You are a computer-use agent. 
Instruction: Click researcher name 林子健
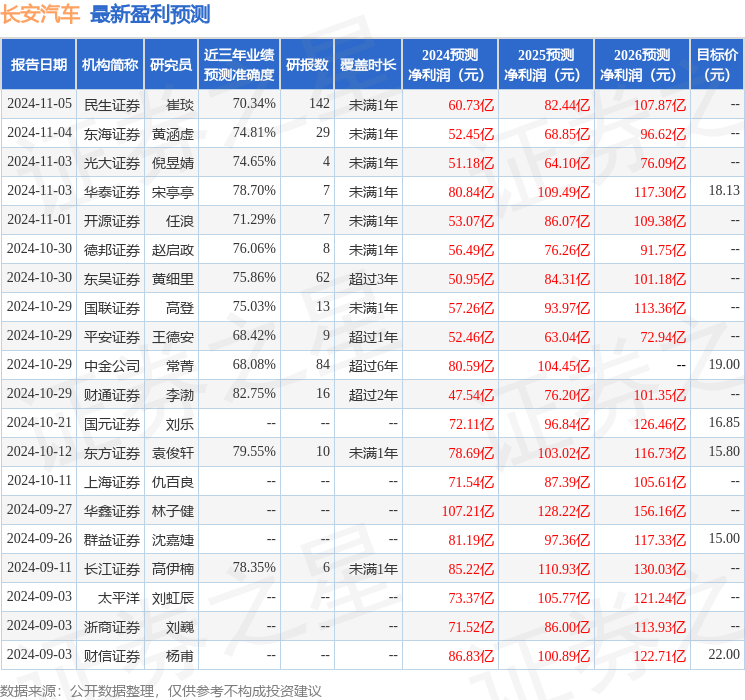pyautogui.click(x=172, y=511)
